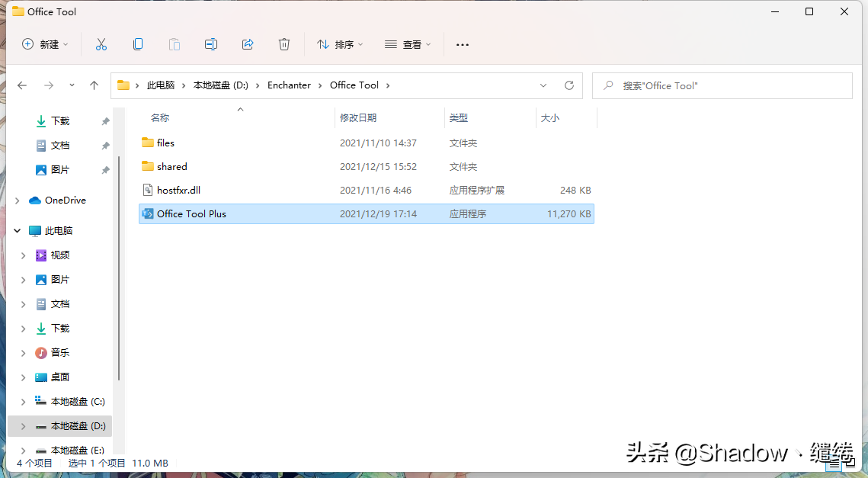Click the folder icon in address bar
Screen dimensions: 868x478
pyautogui.click(x=123, y=85)
